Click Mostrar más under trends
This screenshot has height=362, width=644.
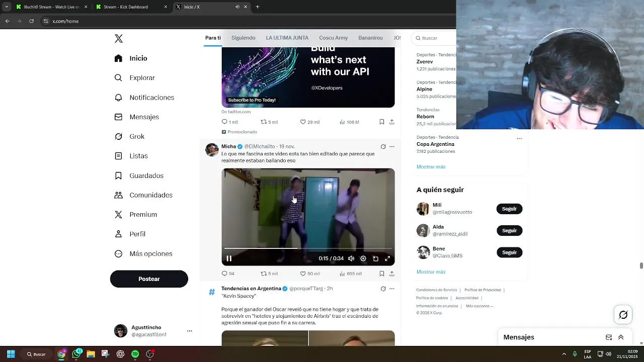pyautogui.click(x=431, y=167)
